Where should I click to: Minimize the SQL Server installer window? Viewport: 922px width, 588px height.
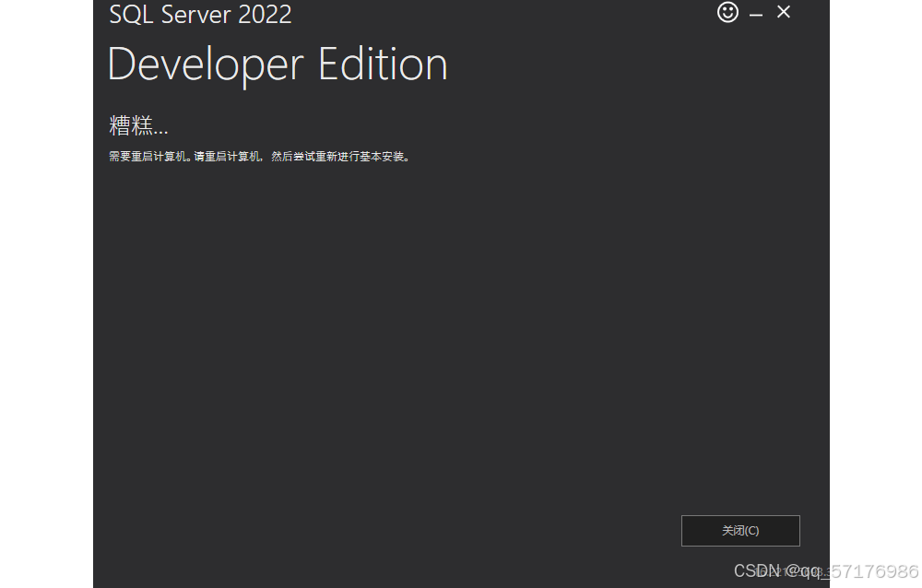(756, 15)
